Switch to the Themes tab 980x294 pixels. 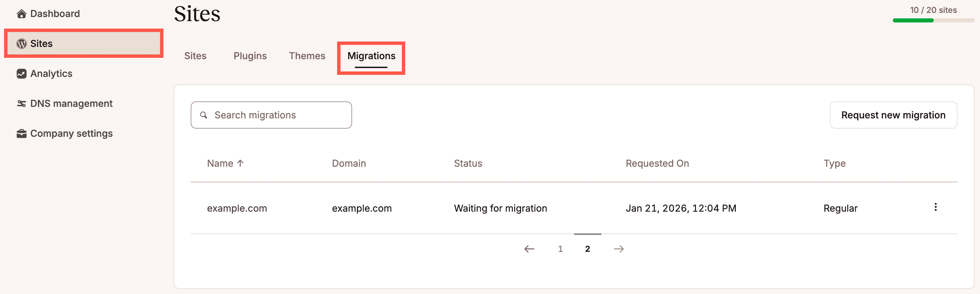click(306, 55)
